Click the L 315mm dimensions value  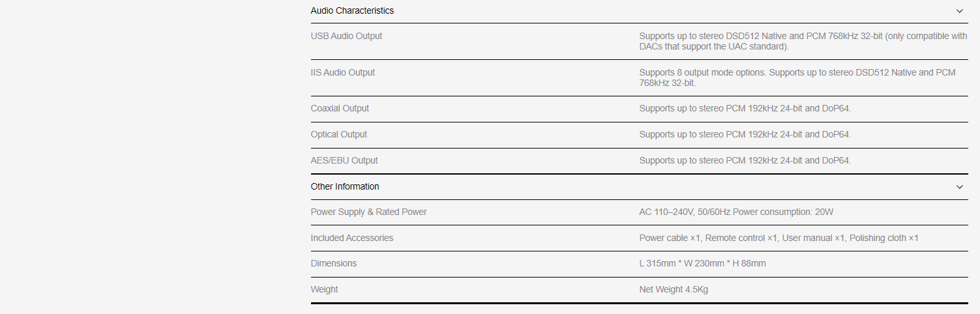(x=702, y=263)
